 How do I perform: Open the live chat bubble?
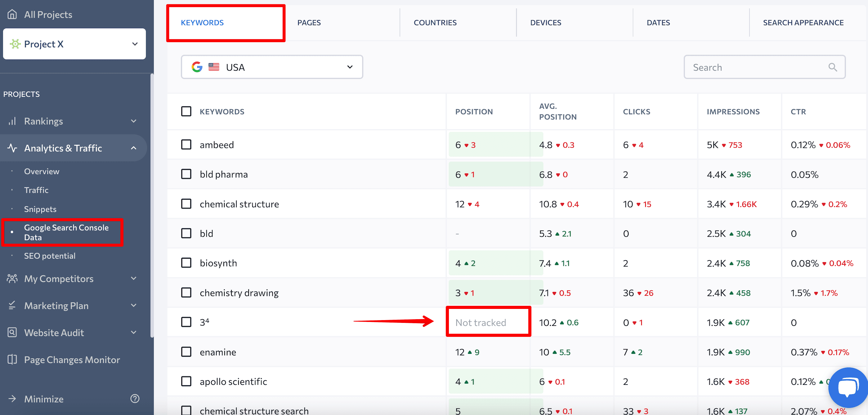click(x=848, y=387)
